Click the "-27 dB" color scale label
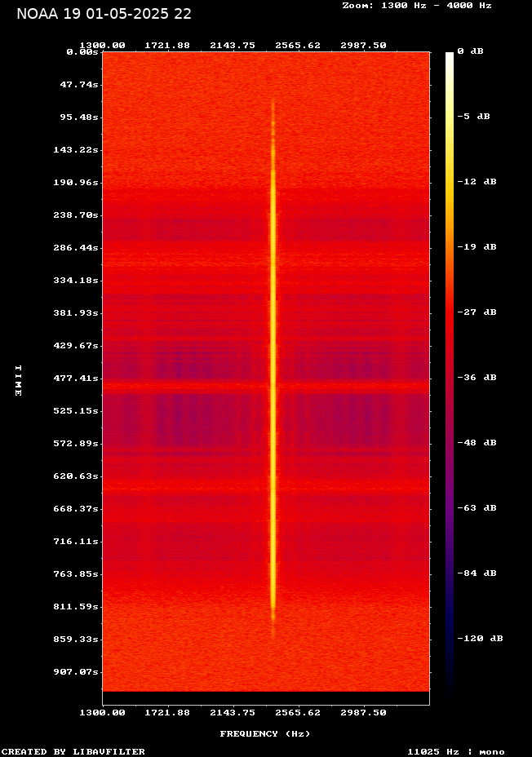Screen dimensions: 532x757 pyautogui.click(x=477, y=312)
